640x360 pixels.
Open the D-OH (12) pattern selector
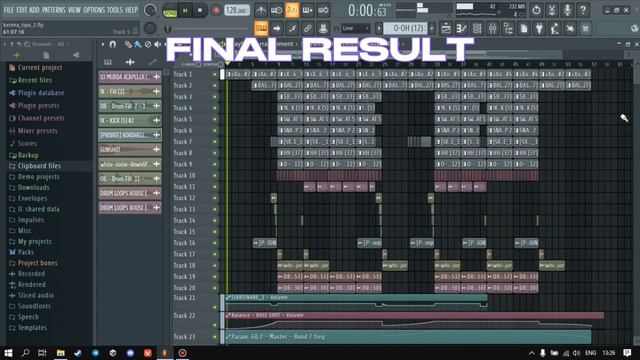tap(405, 28)
